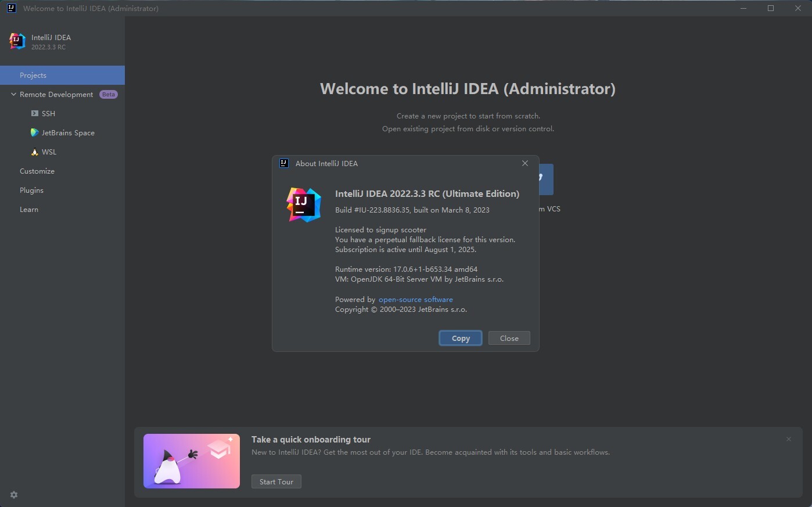Click the IntelliJ icon in the main window title bar

pos(11,8)
